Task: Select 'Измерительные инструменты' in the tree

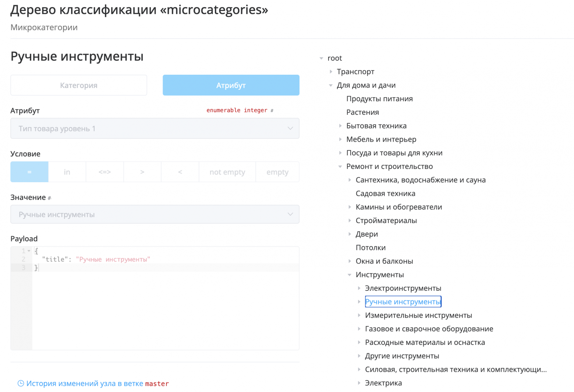Action: coord(418,315)
